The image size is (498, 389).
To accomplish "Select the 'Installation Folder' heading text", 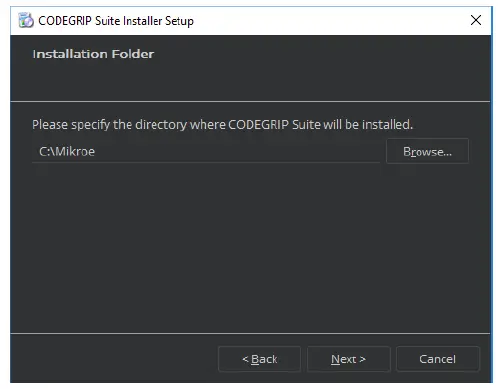I will point(93,54).
